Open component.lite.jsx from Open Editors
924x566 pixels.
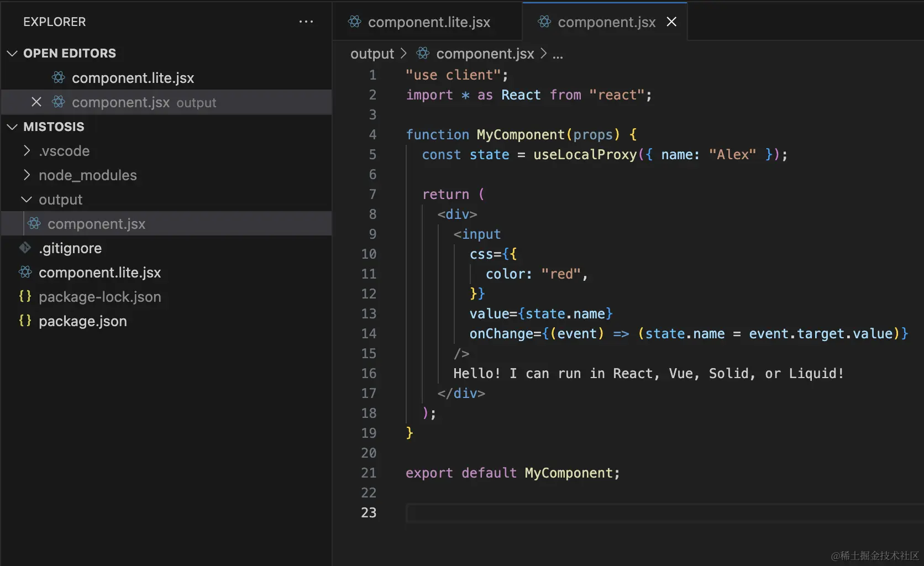point(167,78)
